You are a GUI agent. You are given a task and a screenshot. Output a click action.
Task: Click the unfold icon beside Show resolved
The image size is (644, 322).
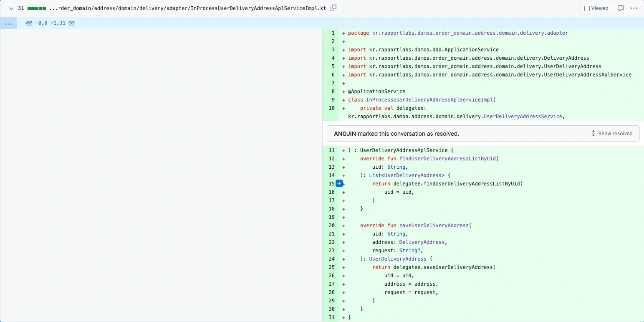tap(593, 134)
